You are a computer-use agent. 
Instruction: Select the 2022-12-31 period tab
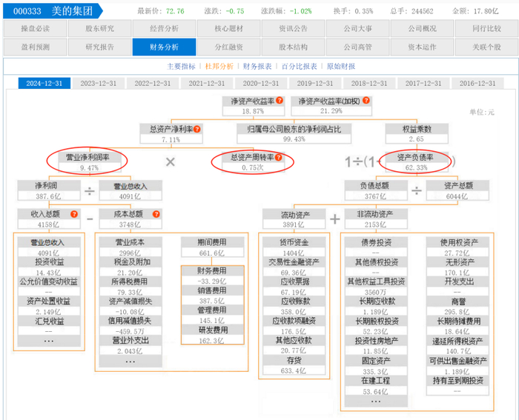coord(153,84)
